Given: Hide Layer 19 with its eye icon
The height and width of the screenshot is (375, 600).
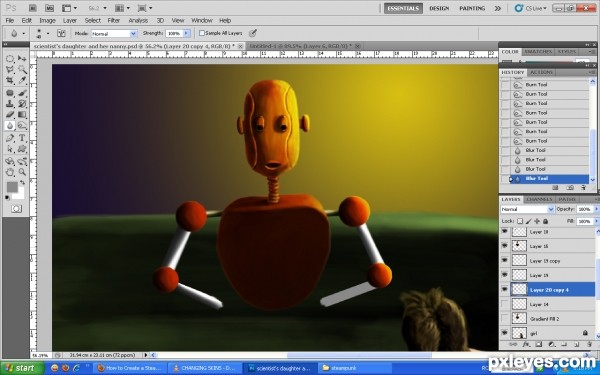Looking at the screenshot, I should [505, 275].
